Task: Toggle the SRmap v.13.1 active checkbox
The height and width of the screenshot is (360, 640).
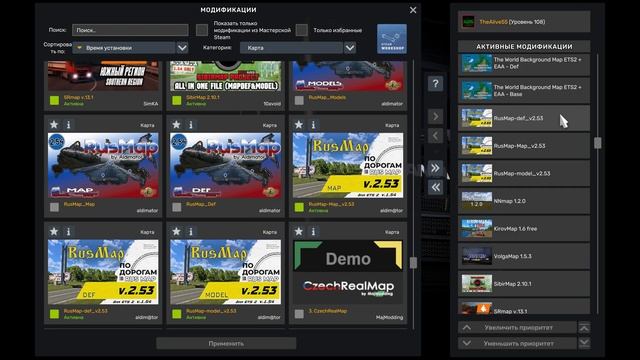Action: pos(54,100)
